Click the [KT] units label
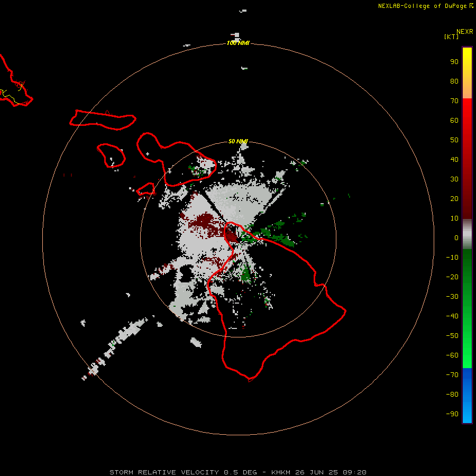The height and width of the screenshot is (476, 476). [452, 37]
